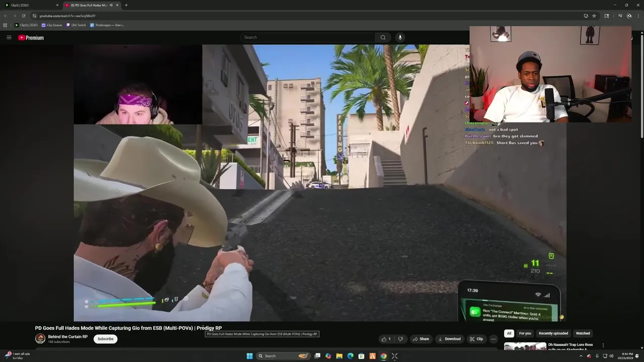Open a new browser tab

click(x=126, y=5)
